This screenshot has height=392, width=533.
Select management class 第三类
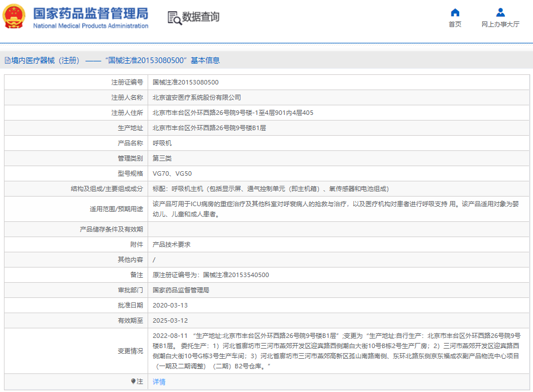[x=162, y=158]
